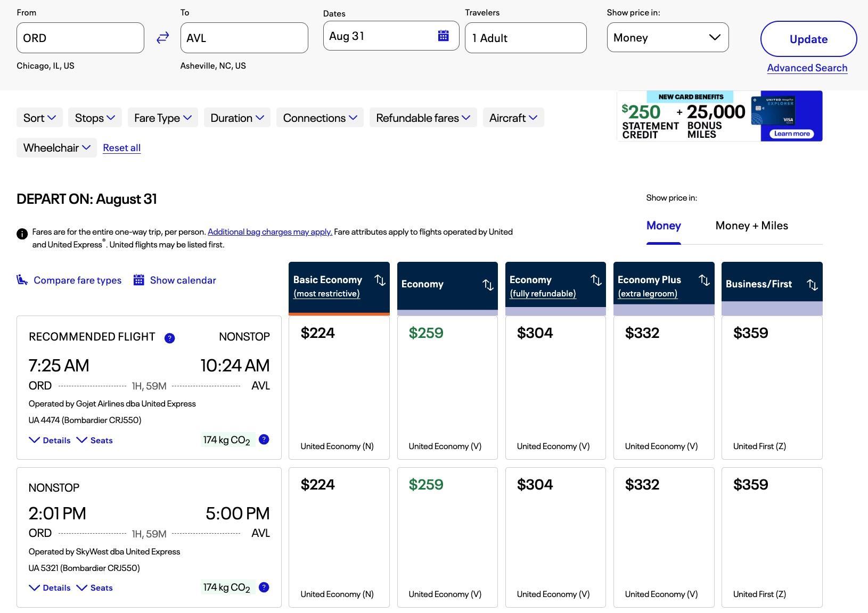The image size is (868, 613).
Task: Click the Show calendar grid icon
Action: 138,280
